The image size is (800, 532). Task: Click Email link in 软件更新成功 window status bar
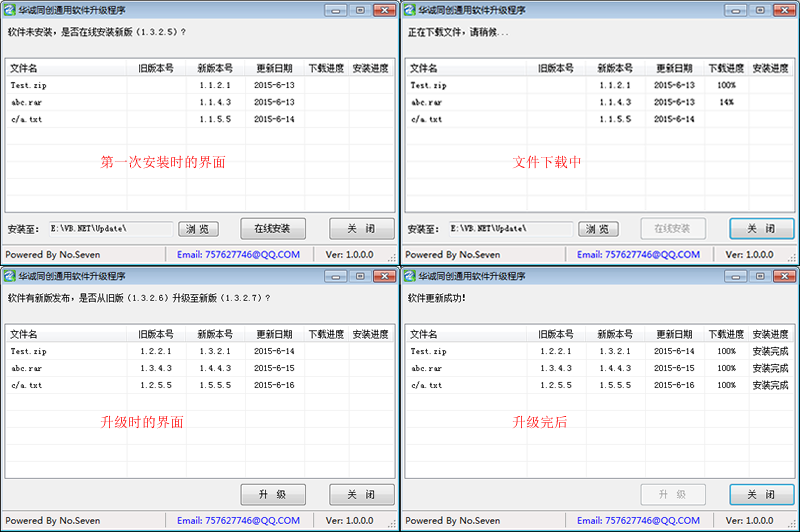coord(638,520)
